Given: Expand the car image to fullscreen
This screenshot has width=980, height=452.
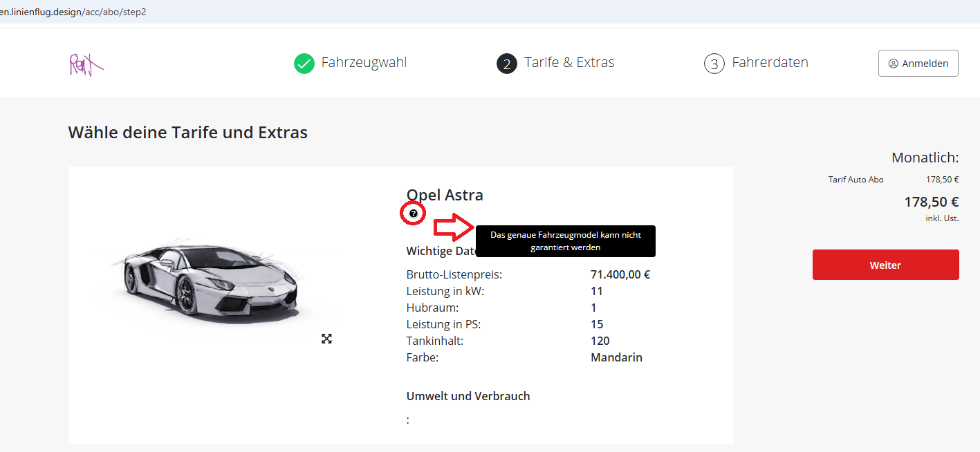Looking at the screenshot, I should 326,339.
